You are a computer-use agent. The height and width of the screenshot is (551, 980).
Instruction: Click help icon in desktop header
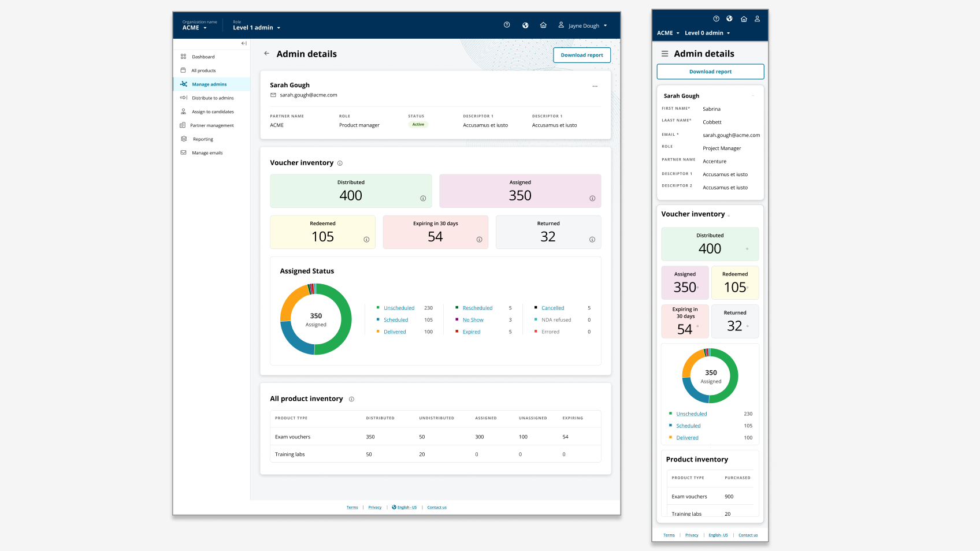pos(507,25)
